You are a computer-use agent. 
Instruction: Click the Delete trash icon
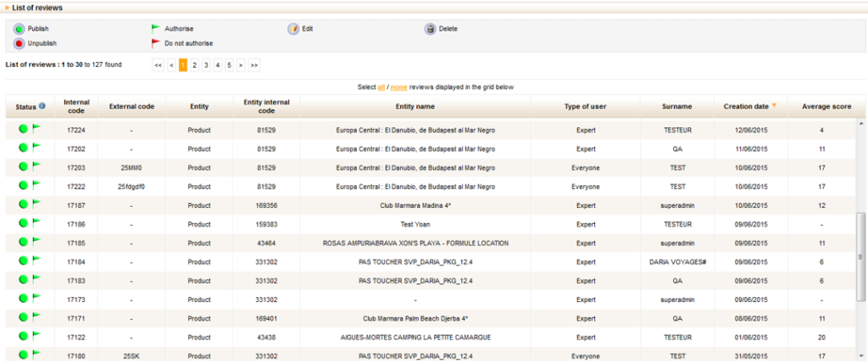[x=430, y=29]
